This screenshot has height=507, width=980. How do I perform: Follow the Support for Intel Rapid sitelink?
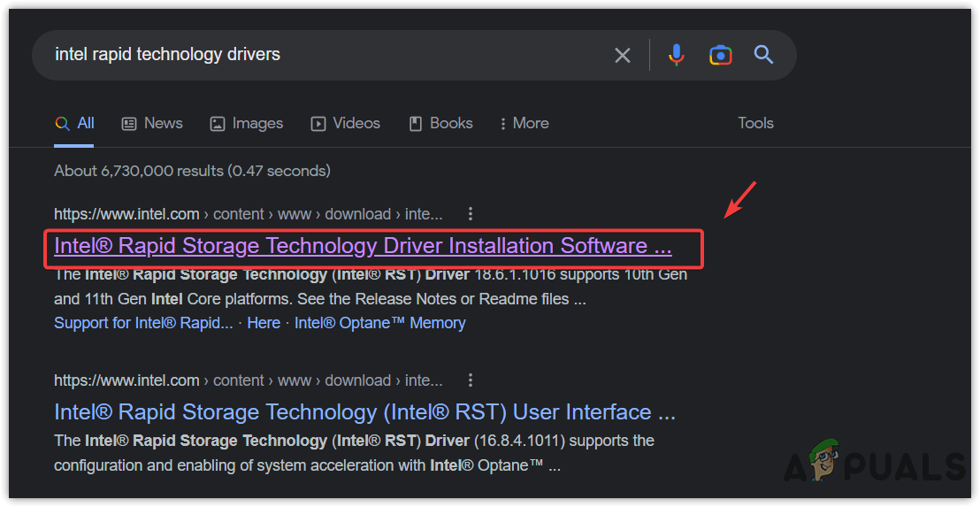point(143,323)
